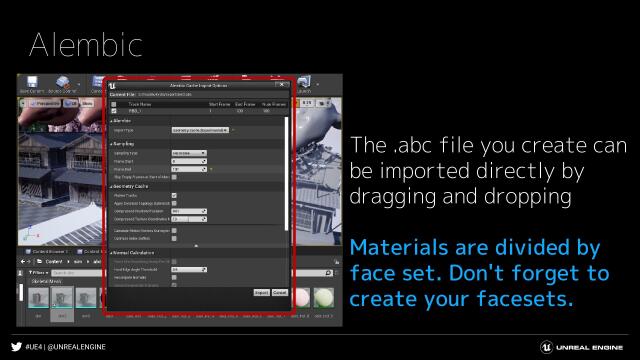Switch to the Content Browser 1 tab
The width and height of the screenshot is (640, 360).
tap(47, 252)
